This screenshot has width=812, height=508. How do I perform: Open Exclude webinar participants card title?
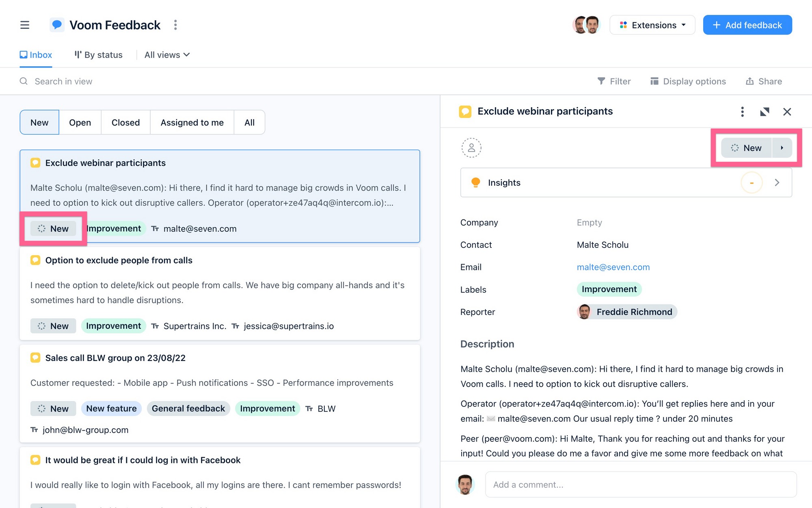click(105, 163)
